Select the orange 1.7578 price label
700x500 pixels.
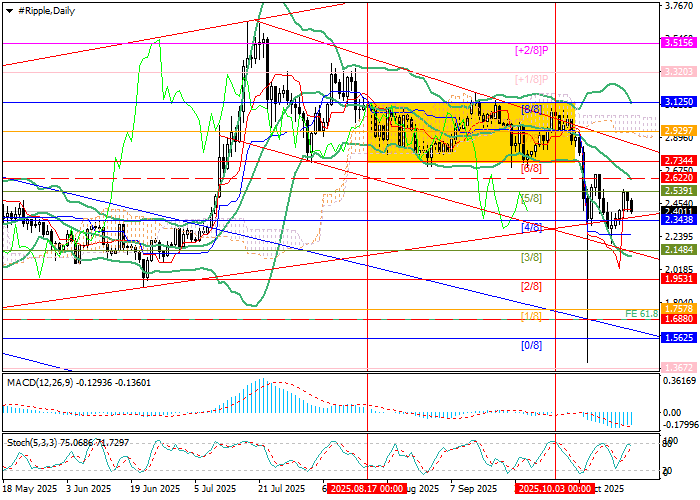pos(679,309)
